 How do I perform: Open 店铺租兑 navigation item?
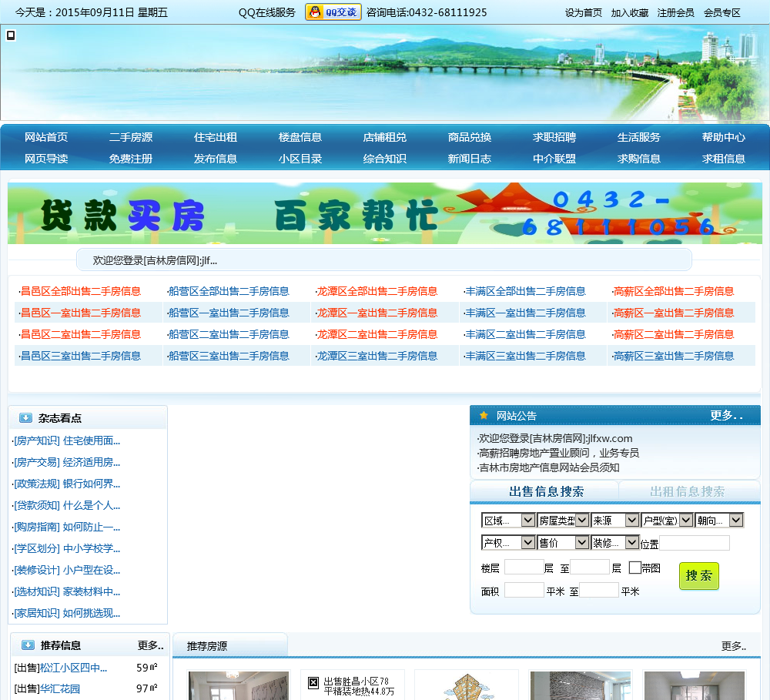[384, 137]
